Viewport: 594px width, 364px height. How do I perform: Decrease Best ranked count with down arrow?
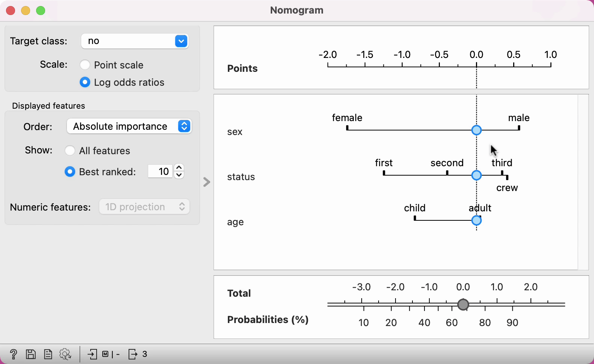(x=179, y=175)
